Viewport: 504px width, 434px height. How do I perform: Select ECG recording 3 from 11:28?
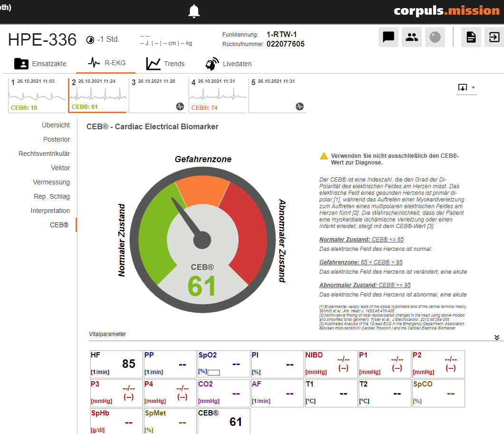(x=158, y=95)
